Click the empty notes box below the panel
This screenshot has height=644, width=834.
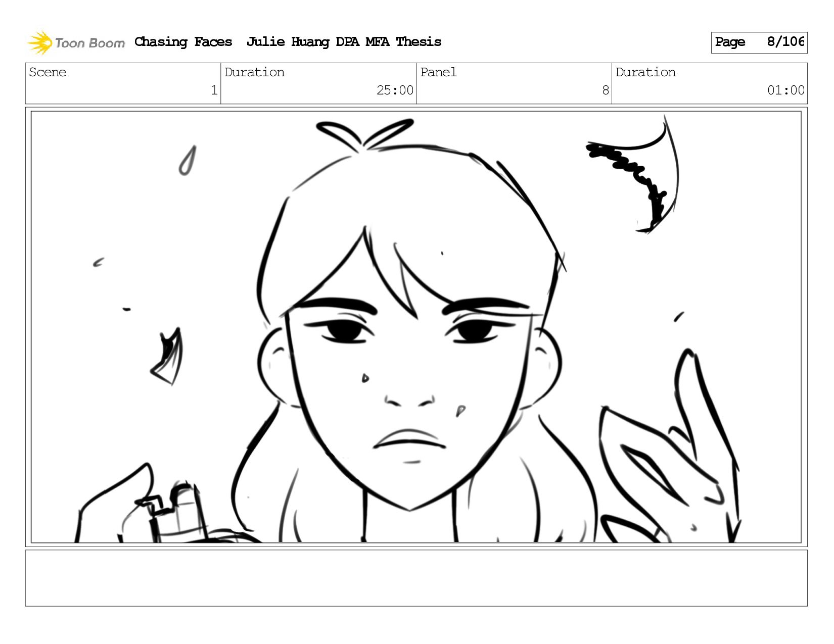tap(416, 578)
